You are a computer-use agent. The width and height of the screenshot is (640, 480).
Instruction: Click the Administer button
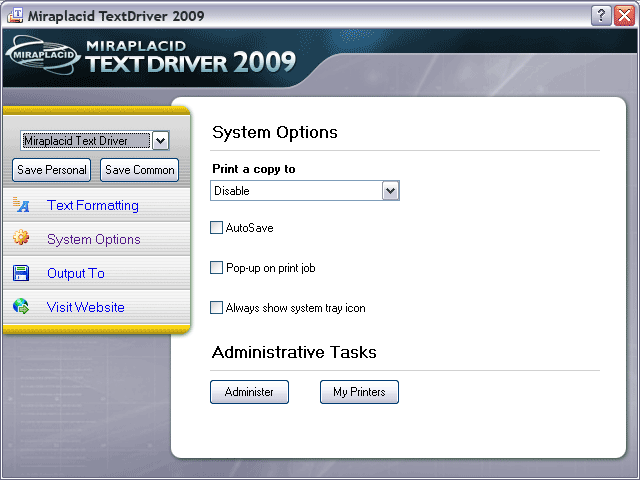249,392
